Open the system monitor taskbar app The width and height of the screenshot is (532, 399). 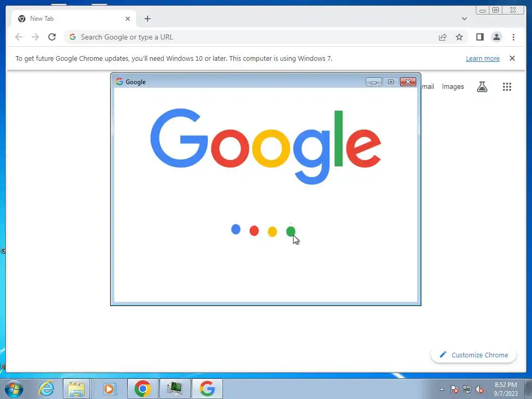click(175, 389)
